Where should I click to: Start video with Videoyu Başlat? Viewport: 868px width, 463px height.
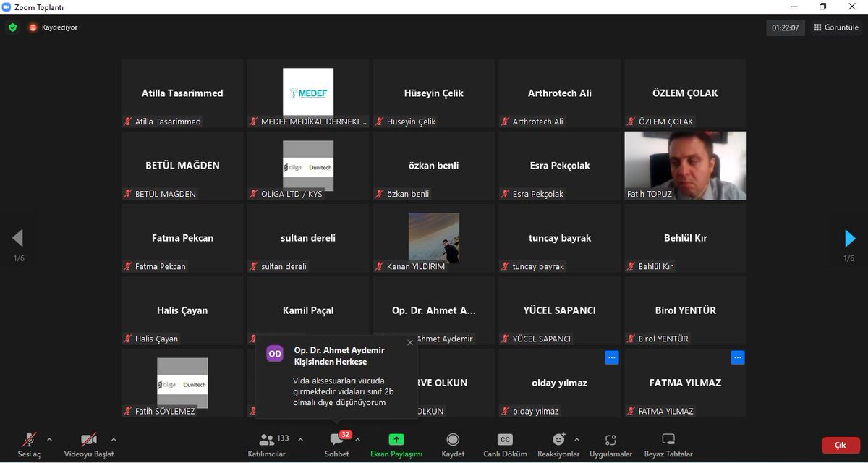(x=89, y=443)
